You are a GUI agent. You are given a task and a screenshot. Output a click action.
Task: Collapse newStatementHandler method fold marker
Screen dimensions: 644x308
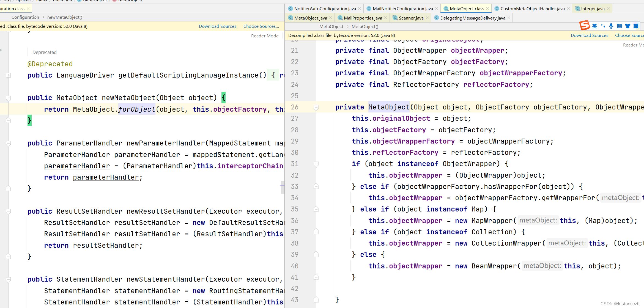(9, 280)
